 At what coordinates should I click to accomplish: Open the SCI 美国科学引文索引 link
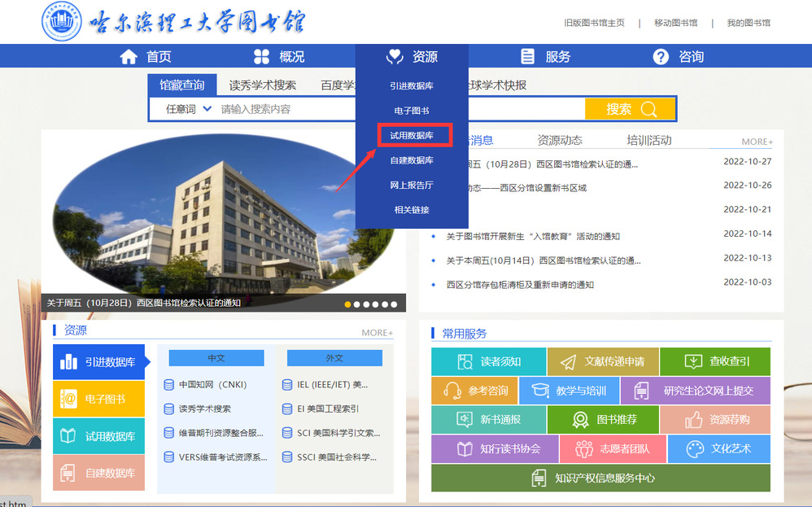click(338, 433)
